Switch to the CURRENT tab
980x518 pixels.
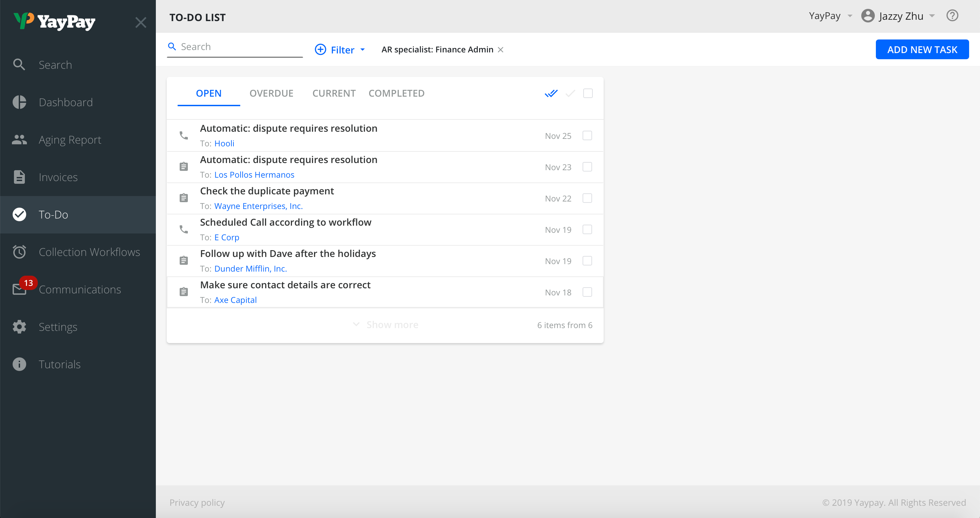point(334,93)
